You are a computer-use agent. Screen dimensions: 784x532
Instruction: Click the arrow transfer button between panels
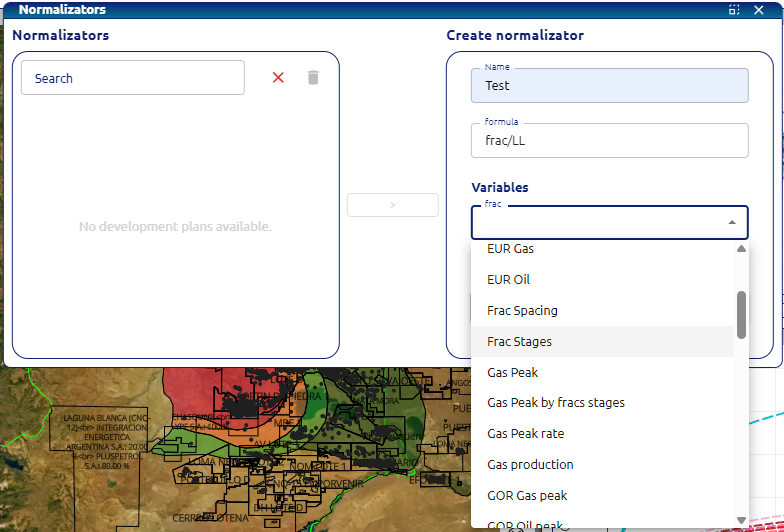coord(392,205)
